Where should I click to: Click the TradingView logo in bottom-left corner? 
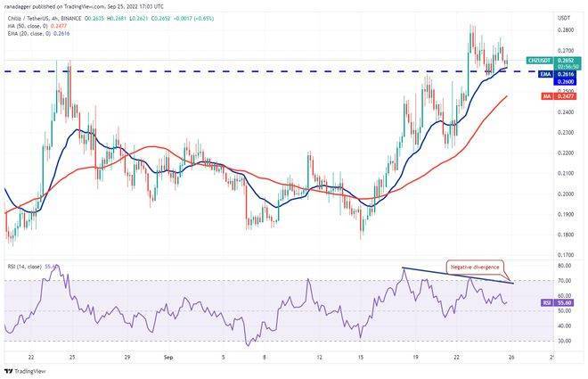tap(26, 368)
